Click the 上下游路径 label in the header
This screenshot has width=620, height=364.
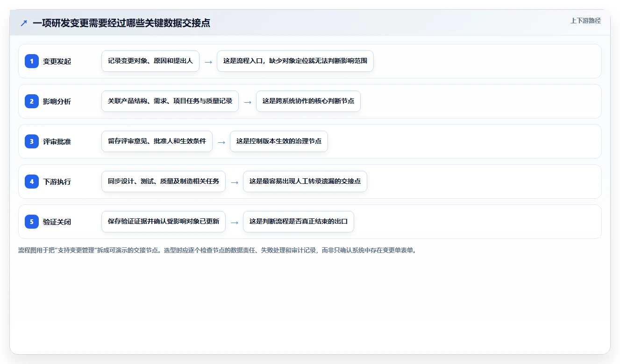[x=585, y=21]
